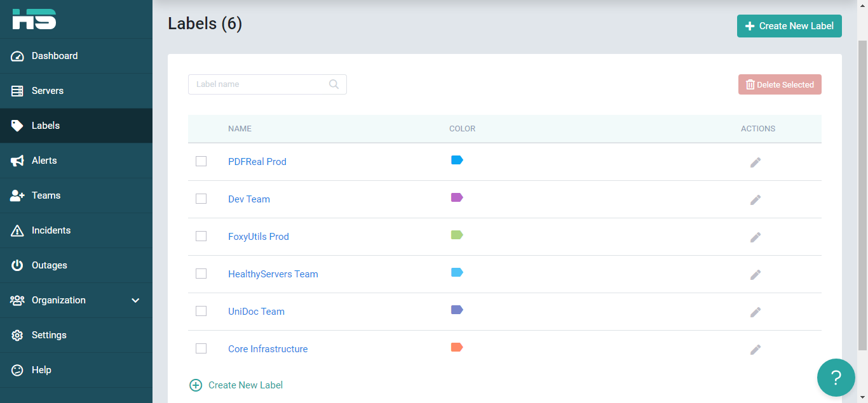Edit Core Infrastructure using pencil icon
This screenshot has height=403, width=868.
tap(756, 350)
